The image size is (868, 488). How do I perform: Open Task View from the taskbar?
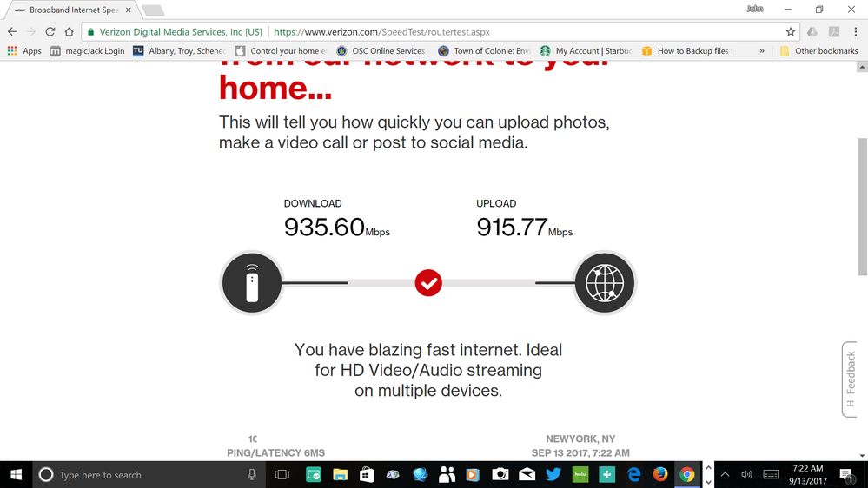(282, 475)
